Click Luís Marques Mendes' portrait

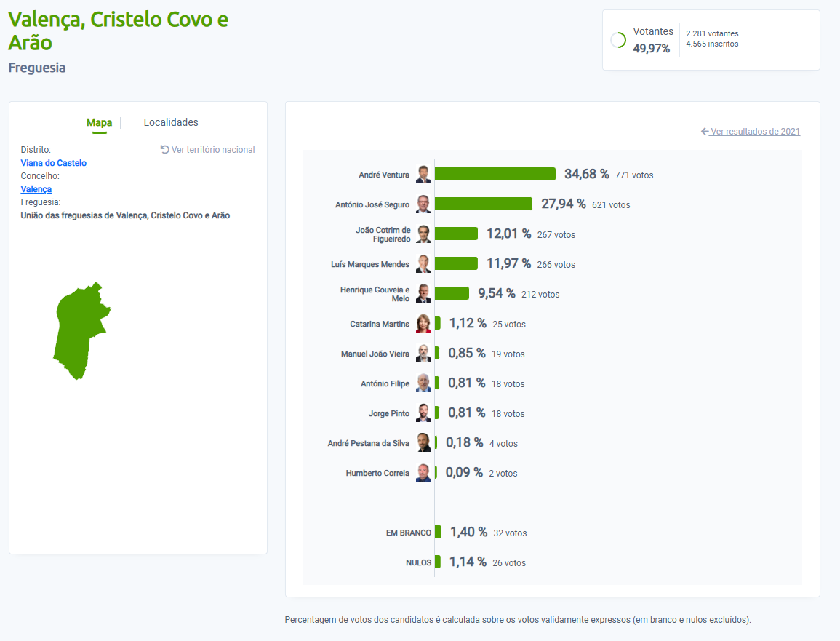point(423,264)
